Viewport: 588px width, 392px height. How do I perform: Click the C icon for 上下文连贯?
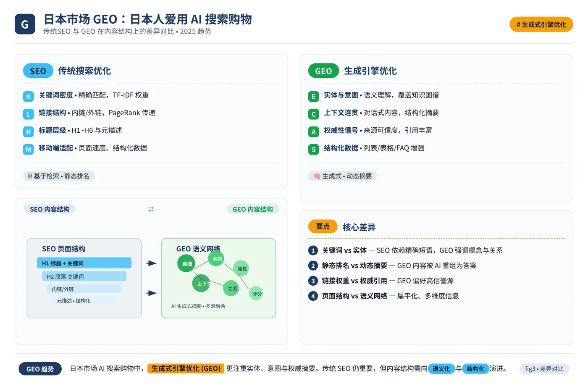313,114
